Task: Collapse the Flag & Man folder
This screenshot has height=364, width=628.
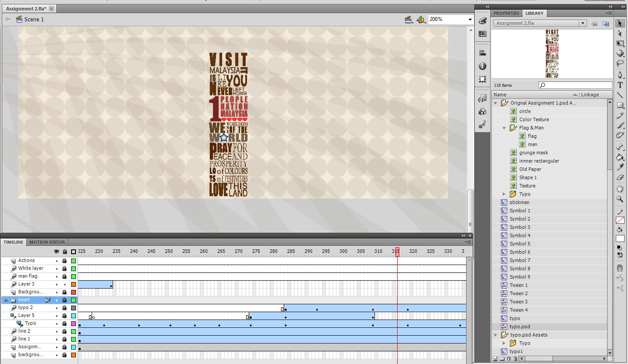Action: [x=504, y=128]
